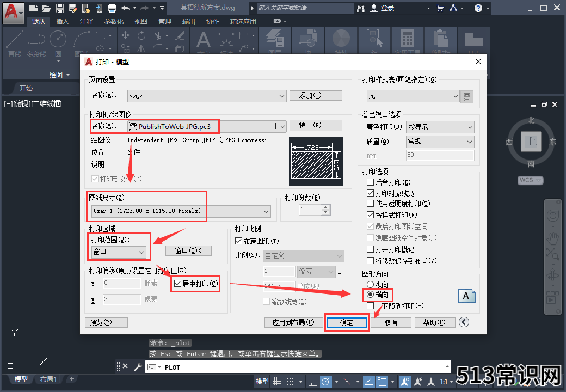Viewport: 566px width, 392px height.
Task: Open printer name PublishToWeb JPG.pc3 dropdown
Action: pyautogui.click(x=207, y=126)
